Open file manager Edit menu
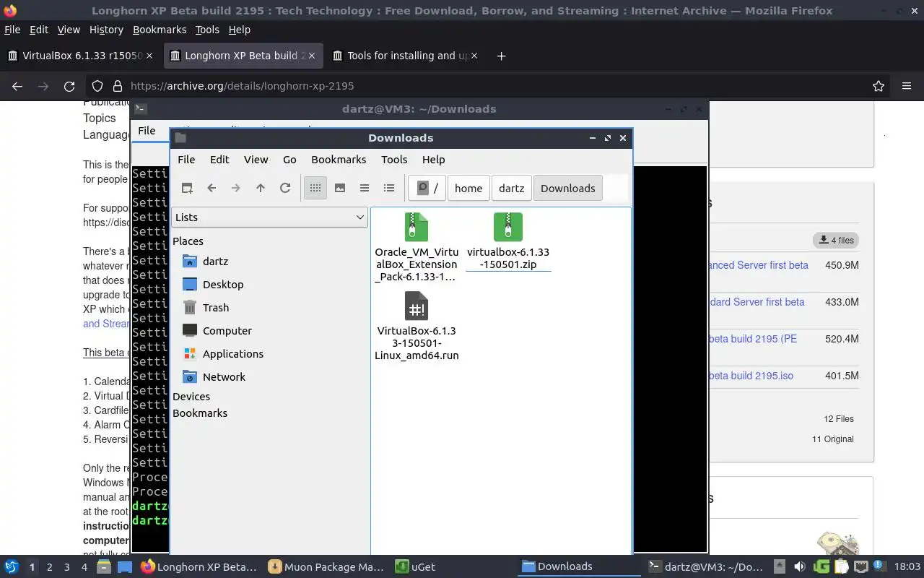This screenshot has width=924, height=578. tap(219, 160)
